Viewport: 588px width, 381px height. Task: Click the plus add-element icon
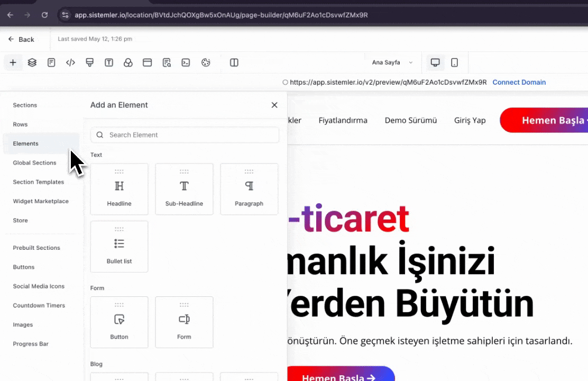coord(13,62)
